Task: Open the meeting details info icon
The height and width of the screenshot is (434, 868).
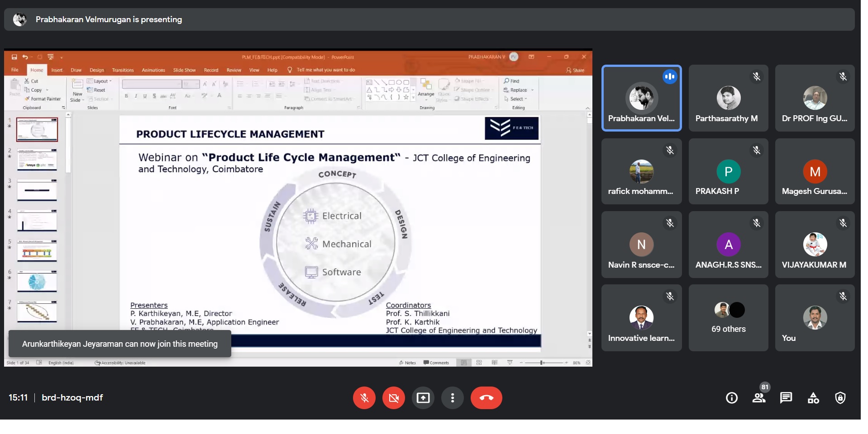Action: click(x=731, y=398)
